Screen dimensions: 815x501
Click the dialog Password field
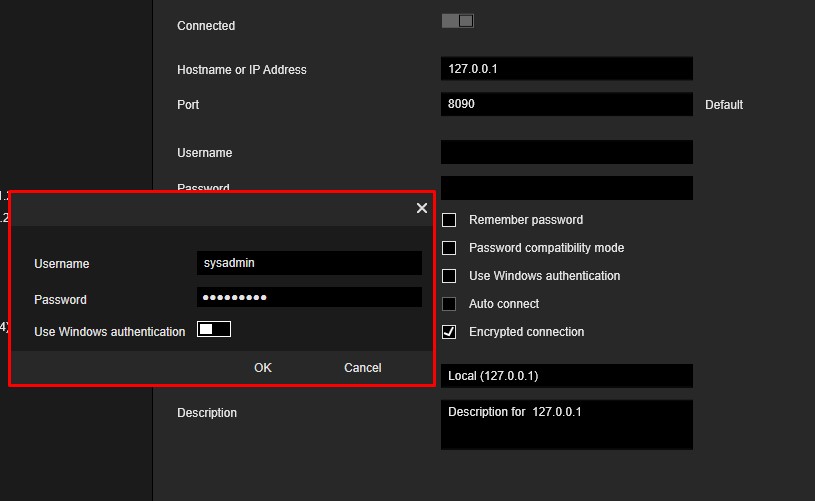(309, 297)
